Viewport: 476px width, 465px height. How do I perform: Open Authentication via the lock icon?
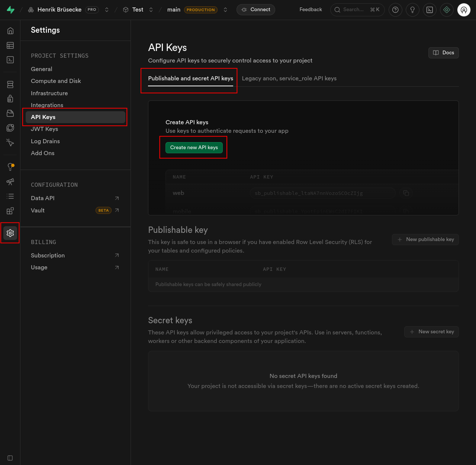coord(10,99)
